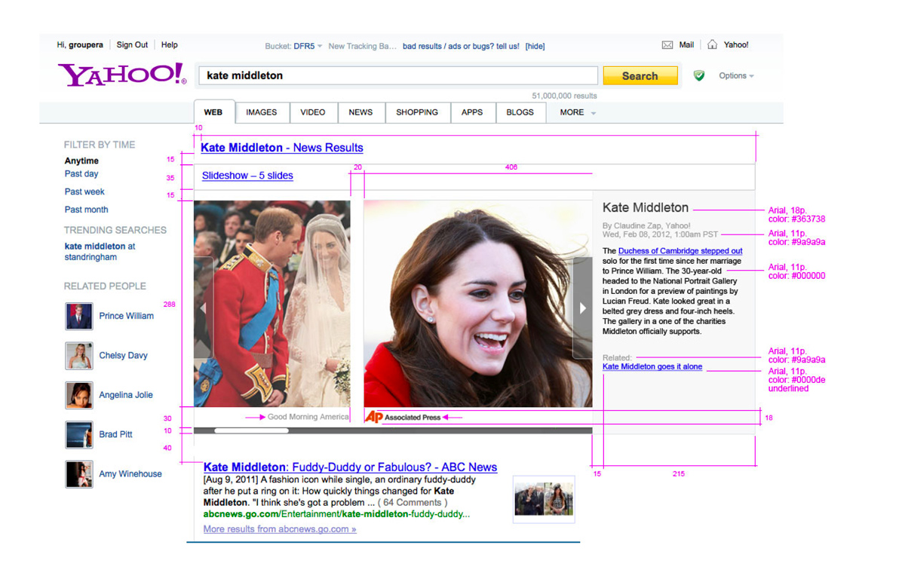Open Prince William's thumbnail photo
The width and height of the screenshot is (905, 588).
[79, 317]
